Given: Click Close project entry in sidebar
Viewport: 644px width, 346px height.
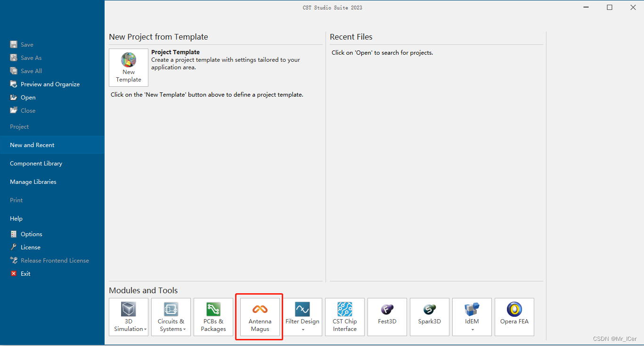Looking at the screenshot, I should tap(23, 111).
